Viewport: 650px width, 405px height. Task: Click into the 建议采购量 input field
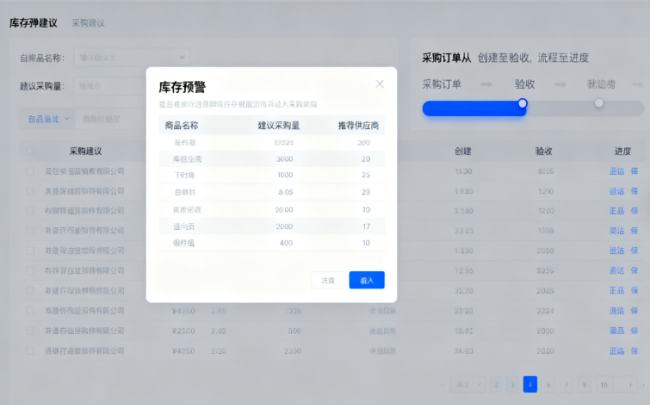coord(110,87)
